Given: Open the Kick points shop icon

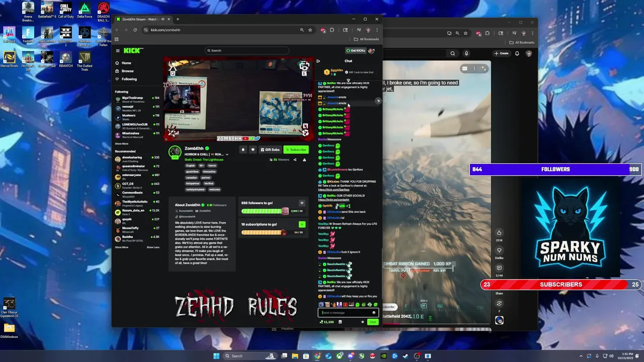Looking at the screenshot, I should click(x=340, y=322).
